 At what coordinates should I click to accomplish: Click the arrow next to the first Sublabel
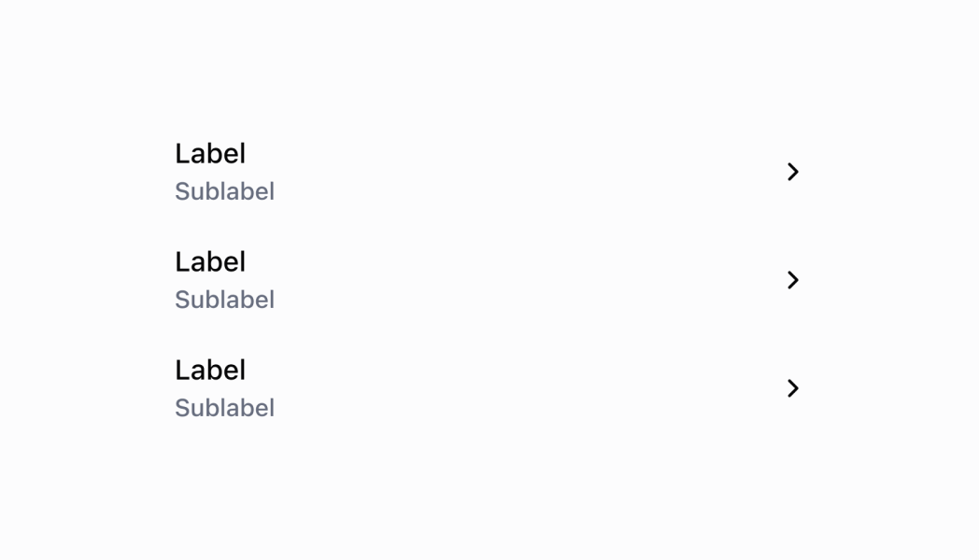[793, 172]
